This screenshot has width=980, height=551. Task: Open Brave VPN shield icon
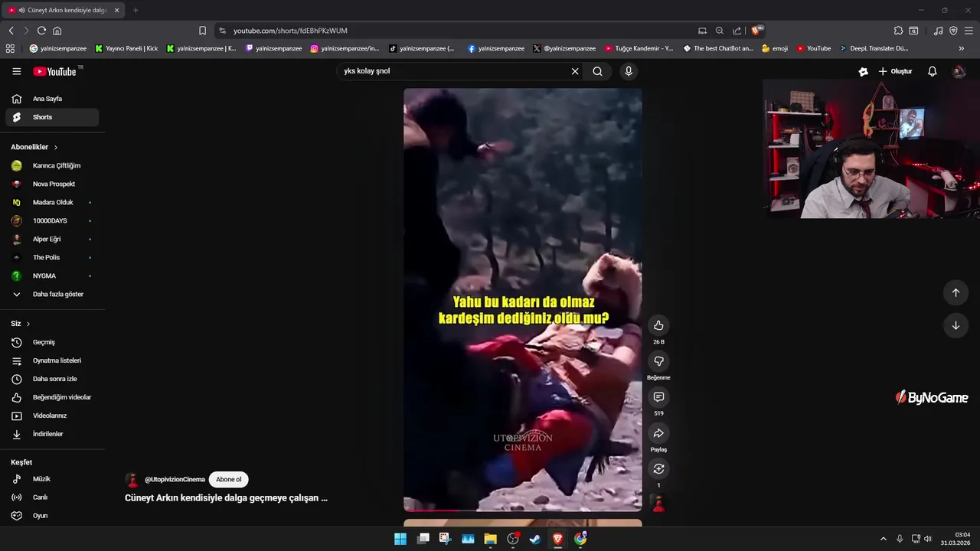[x=953, y=31]
